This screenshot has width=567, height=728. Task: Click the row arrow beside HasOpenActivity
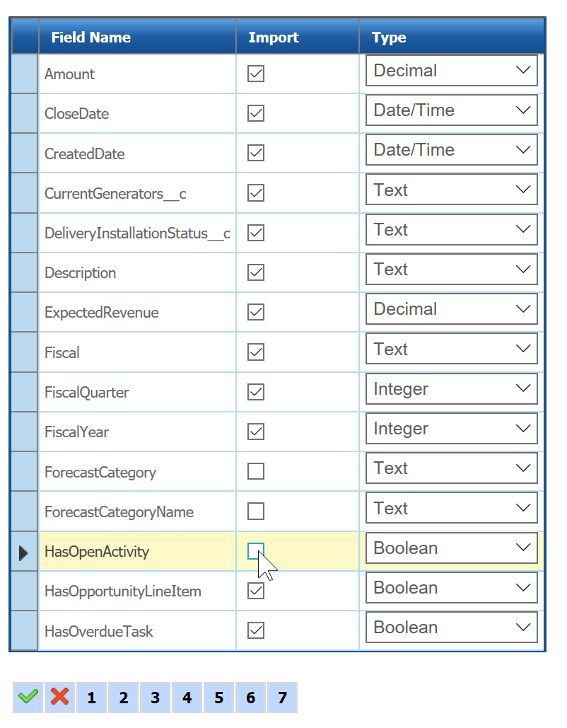click(x=23, y=553)
